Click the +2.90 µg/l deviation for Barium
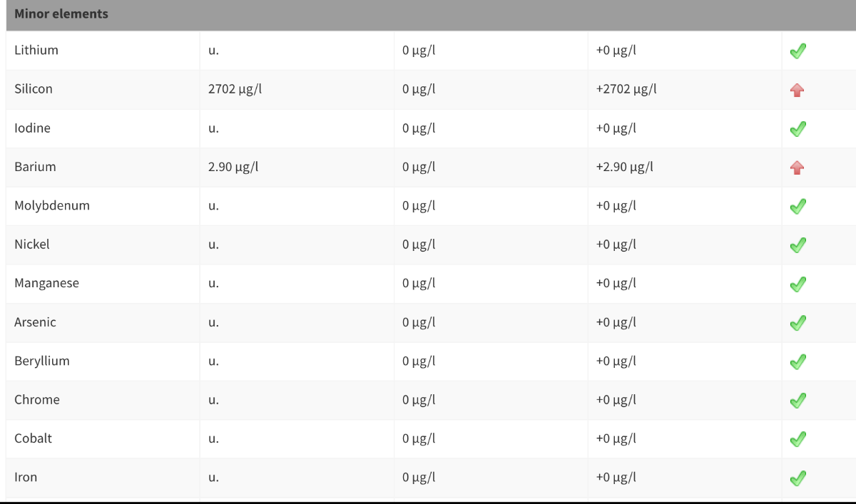 coord(624,167)
